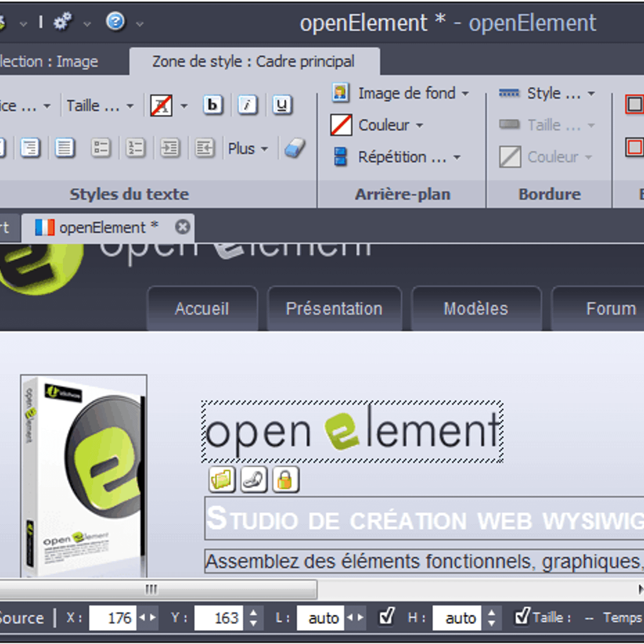Select the Assemblez des éléments fonctionnels paragraph
Image resolution: width=644 pixels, height=644 pixels.
pos(424,561)
